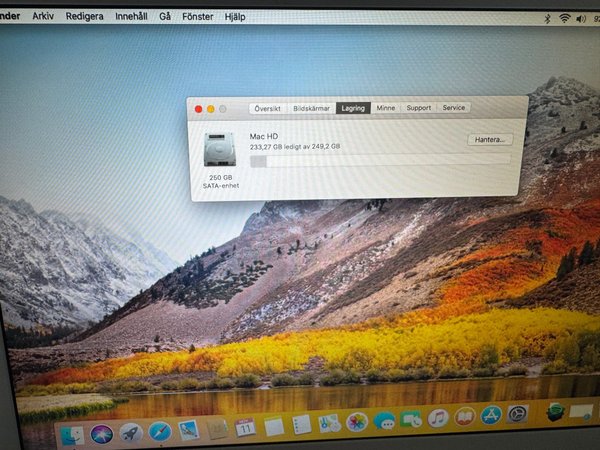Screen dimensions: 600x450
Task: Open the Messages app in dock
Action: coord(384,421)
